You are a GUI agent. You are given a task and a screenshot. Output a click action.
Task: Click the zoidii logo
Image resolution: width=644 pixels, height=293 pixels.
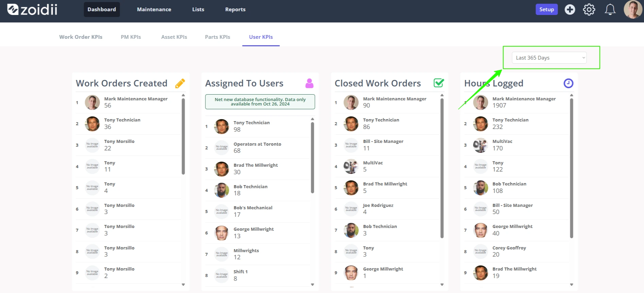[x=32, y=10]
